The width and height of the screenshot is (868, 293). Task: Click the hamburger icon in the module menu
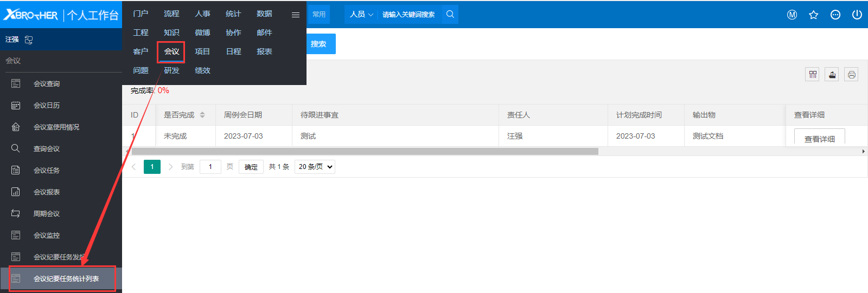point(296,15)
